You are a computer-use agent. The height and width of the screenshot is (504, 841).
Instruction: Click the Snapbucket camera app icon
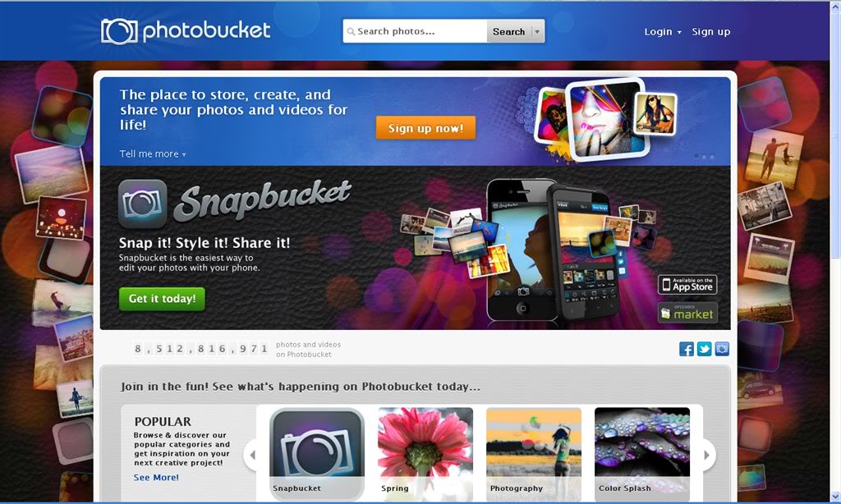[143, 204]
